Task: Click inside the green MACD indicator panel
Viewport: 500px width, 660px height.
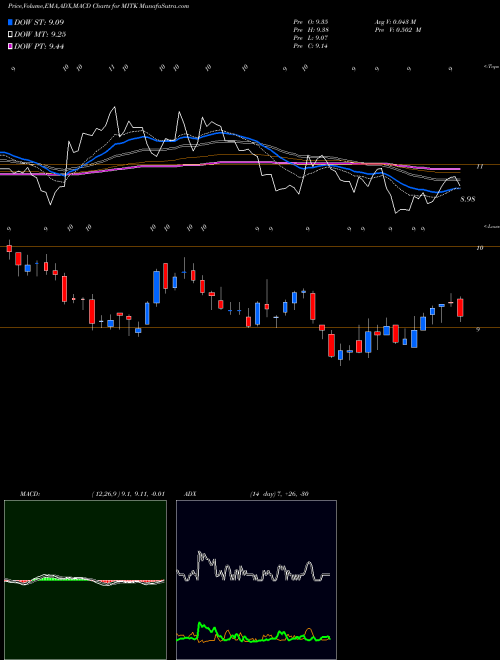Action: coord(85,580)
